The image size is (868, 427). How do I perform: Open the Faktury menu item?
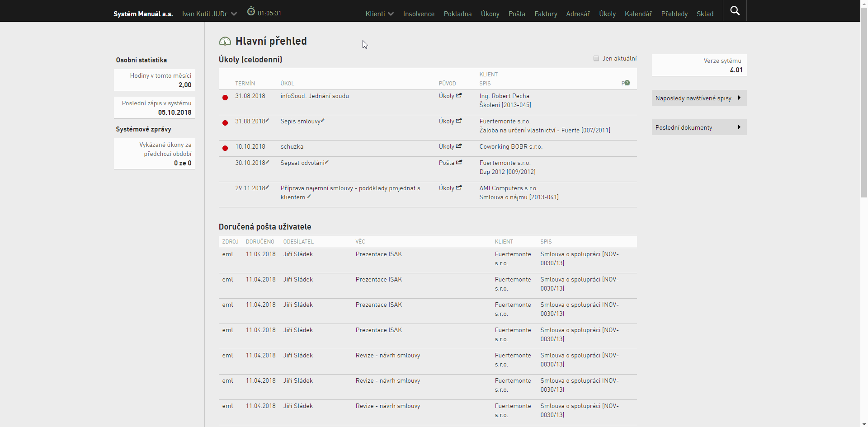pos(546,14)
